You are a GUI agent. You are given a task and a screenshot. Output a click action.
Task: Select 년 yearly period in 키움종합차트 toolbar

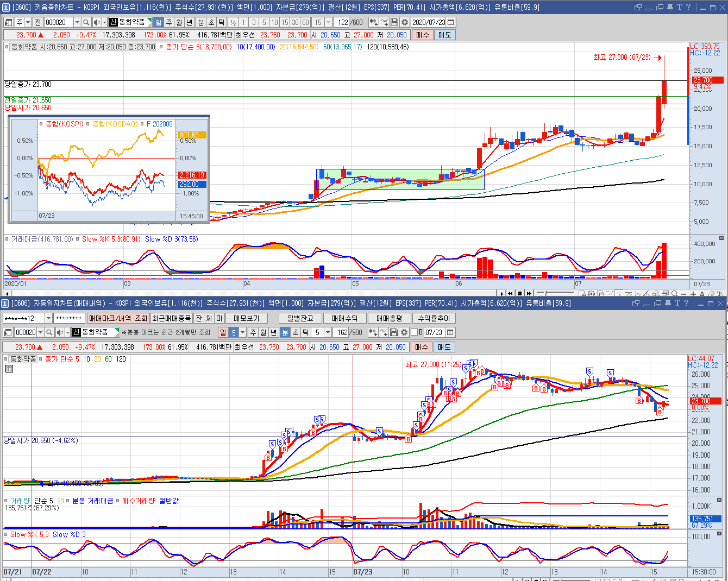pos(190,22)
